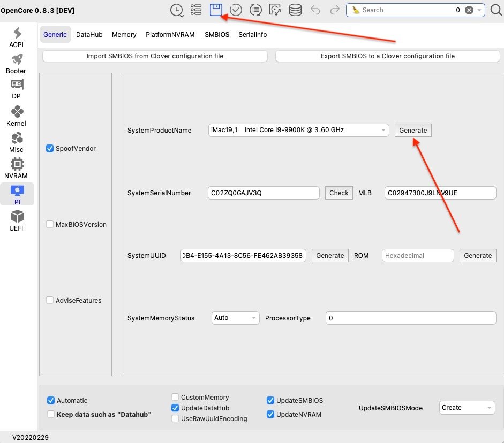504x443 pixels.
Task: Save configuration with floppy disk icon
Action: click(x=216, y=10)
